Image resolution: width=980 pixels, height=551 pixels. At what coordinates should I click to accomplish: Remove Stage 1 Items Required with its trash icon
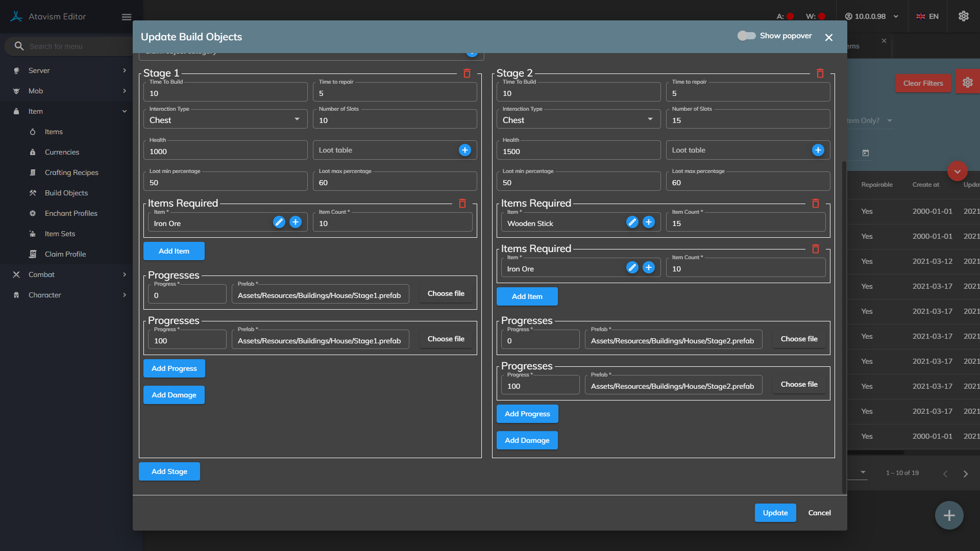[x=462, y=204]
